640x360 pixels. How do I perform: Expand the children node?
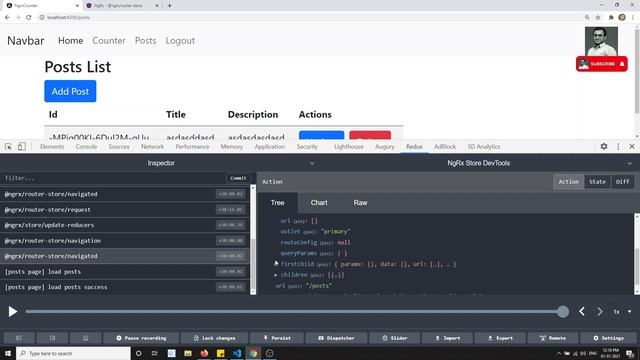(x=276, y=275)
